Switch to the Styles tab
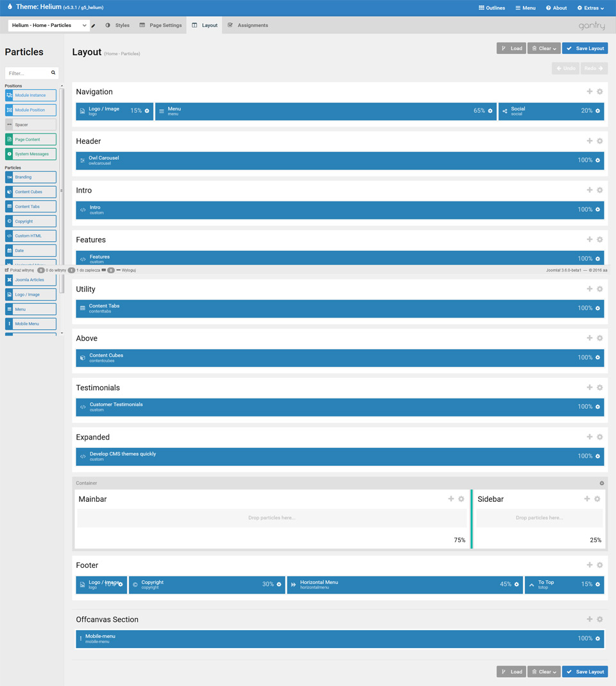Viewport: 616px width, 686px height. (117, 26)
